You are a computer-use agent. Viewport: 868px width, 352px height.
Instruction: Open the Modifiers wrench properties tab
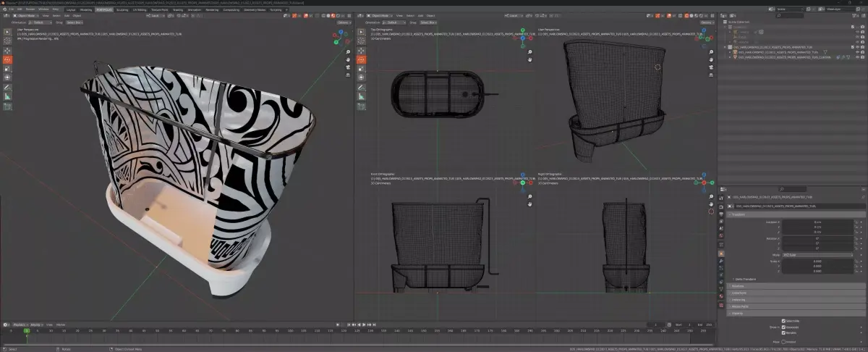pyautogui.click(x=721, y=261)
